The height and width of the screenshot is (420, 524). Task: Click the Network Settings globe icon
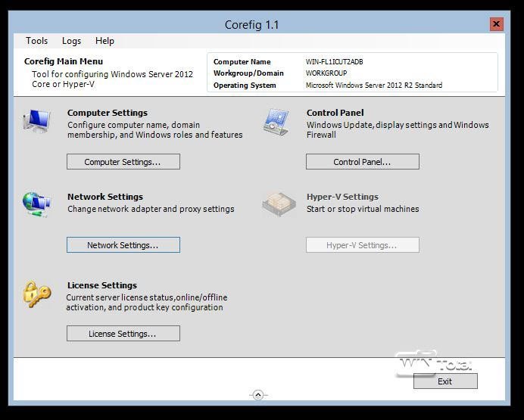[36, 204]
